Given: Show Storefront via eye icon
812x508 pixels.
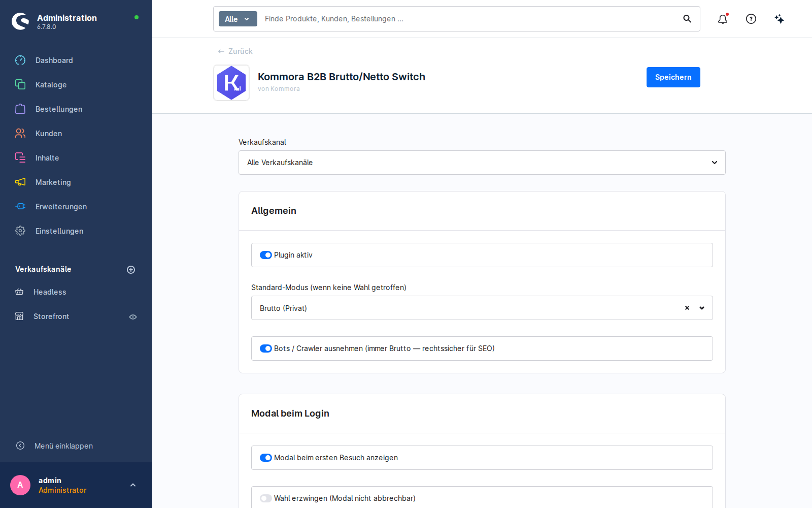Looking at the screenshot, I should [133, 317].
